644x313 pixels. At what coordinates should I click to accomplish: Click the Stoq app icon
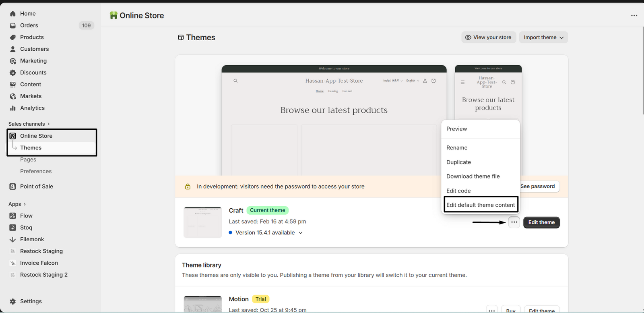(13, 228)
